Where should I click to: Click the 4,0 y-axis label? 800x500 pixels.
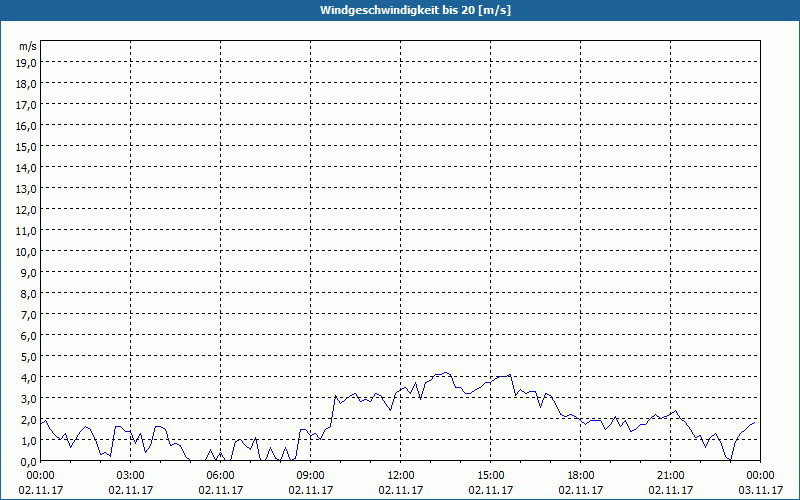[x=29, y=378]
